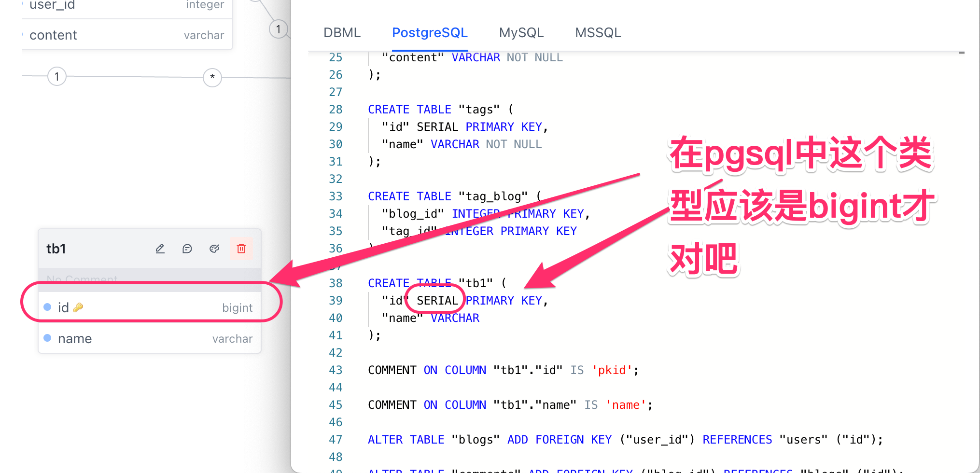Select the name row in tb1 table
The image size is (980, 473).
point(150,338)
